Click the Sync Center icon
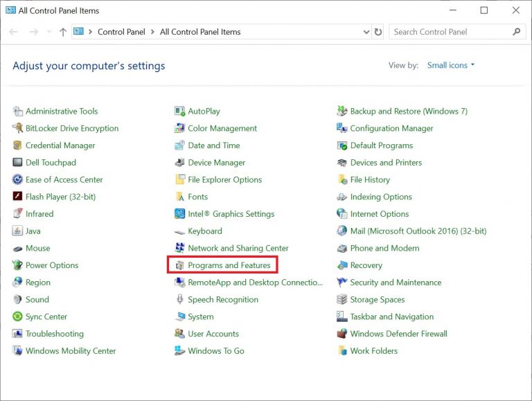Viewport: 532px width, 401px height. (17, 317)
